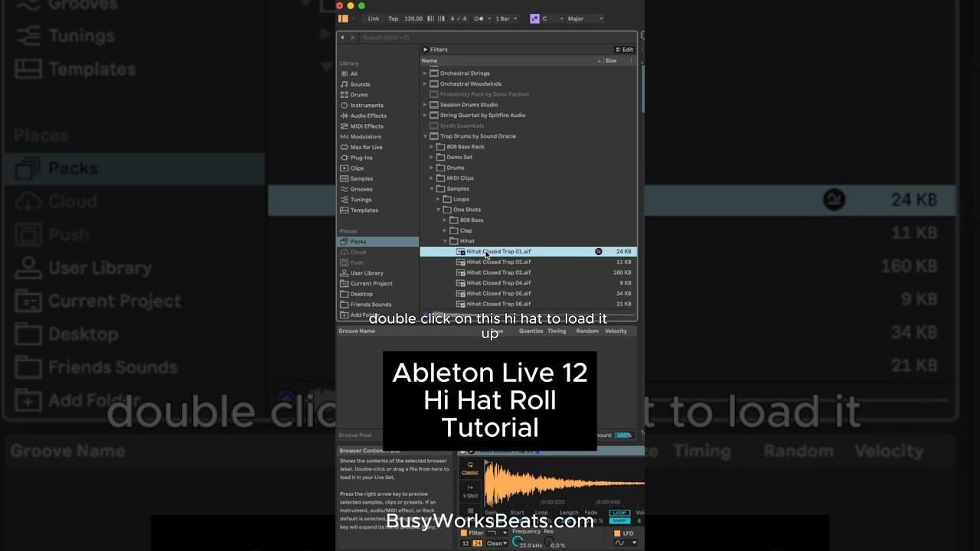
Task: Open the root note C dropdown
Action: click(553, 18)
